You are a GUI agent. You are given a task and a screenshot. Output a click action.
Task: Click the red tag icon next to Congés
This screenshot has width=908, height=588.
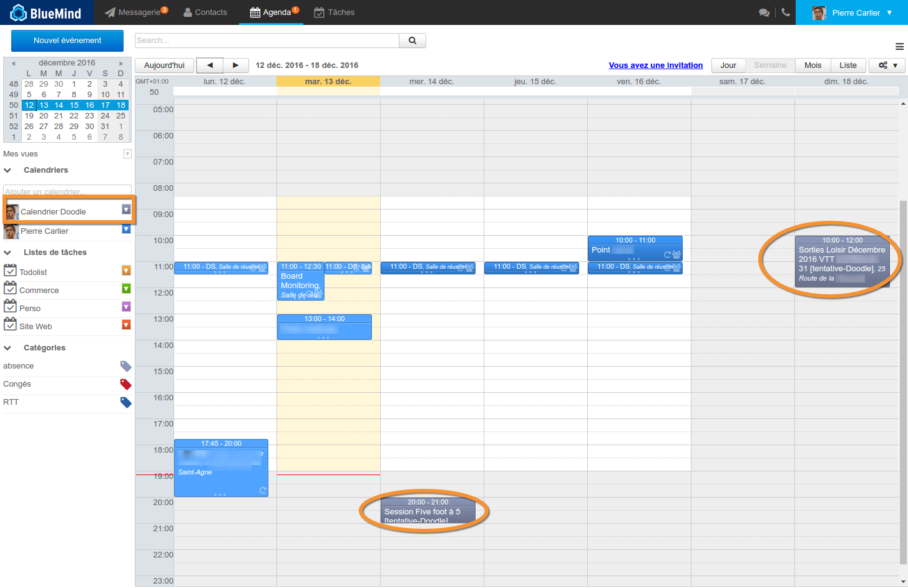pyautogui.click(x=125, y=384)
